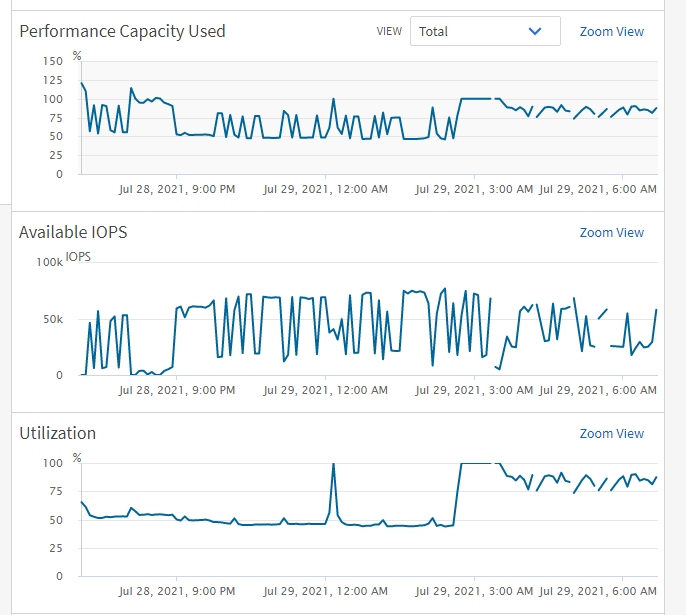Click the starting peak of Performance Capacity line
This screenshot has width=686, height=615.
pos(82,83)
